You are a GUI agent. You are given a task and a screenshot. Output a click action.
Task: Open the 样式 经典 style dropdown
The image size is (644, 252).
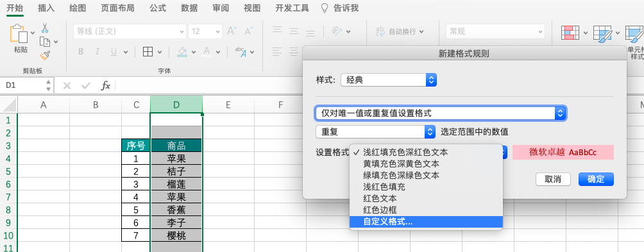point(389,80)
